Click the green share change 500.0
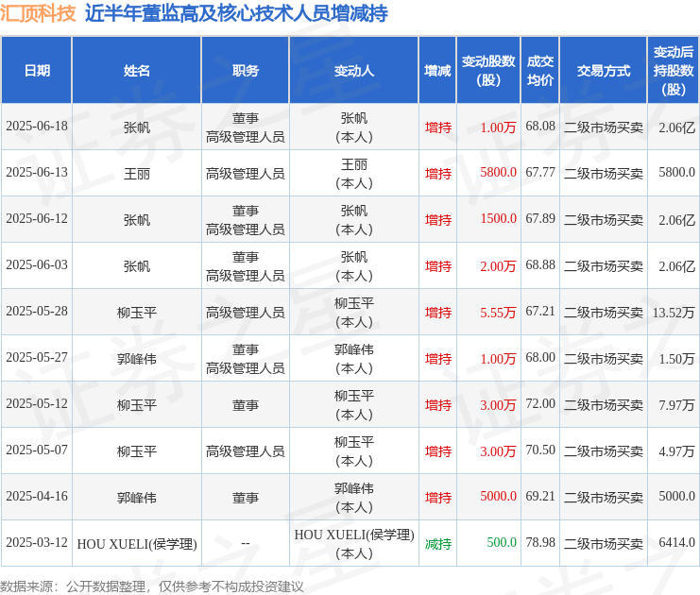700x595 pixels. [x=502, y=542]
